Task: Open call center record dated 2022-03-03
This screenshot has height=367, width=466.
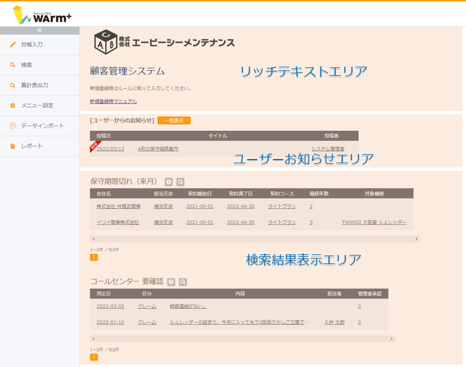Action: click(110, 306)
